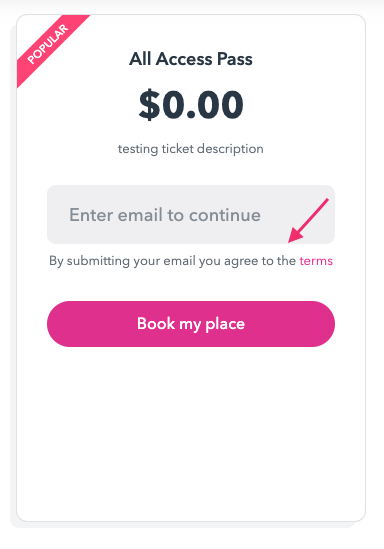Click the email placeholder text
The width and height of the screenshot is (384, 549).
[x=165, y=215]
